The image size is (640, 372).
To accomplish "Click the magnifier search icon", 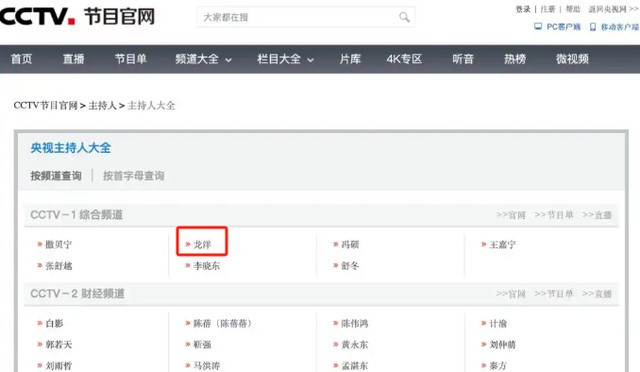I will [404, 17].
